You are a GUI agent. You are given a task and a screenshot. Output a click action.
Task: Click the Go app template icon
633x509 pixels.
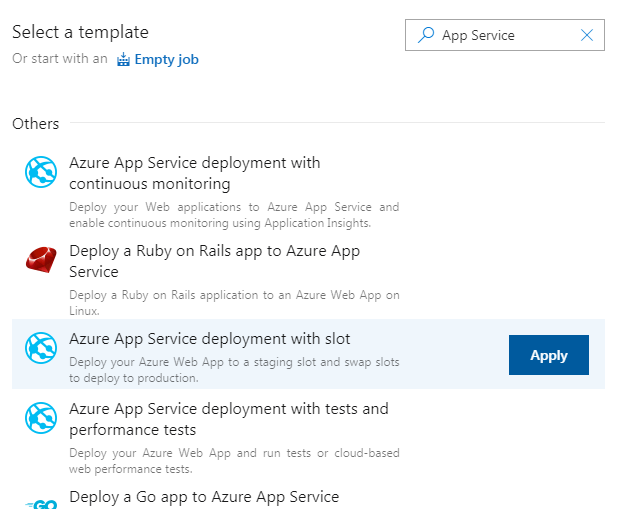coord(41,503)
